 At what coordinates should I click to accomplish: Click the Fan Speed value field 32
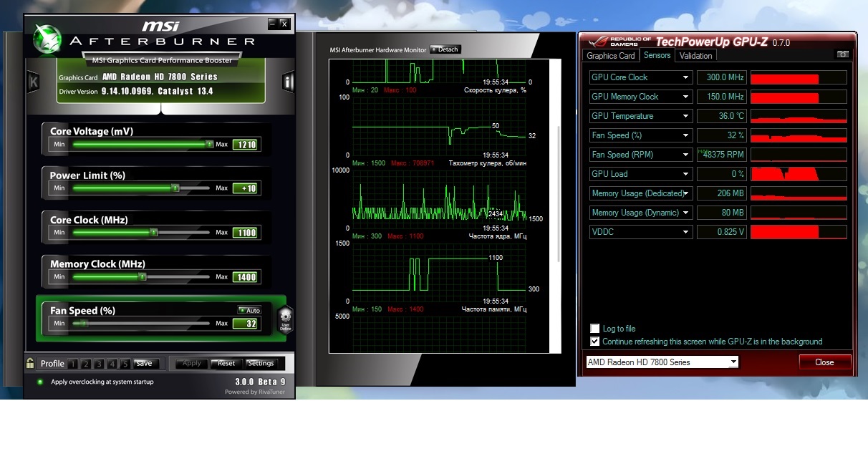[245, 324]
